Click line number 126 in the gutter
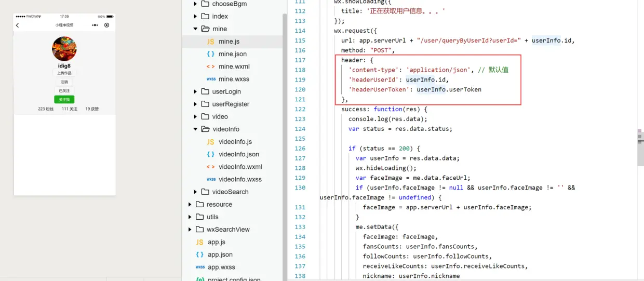The image size is (644, 281). [x=300, y=149]
